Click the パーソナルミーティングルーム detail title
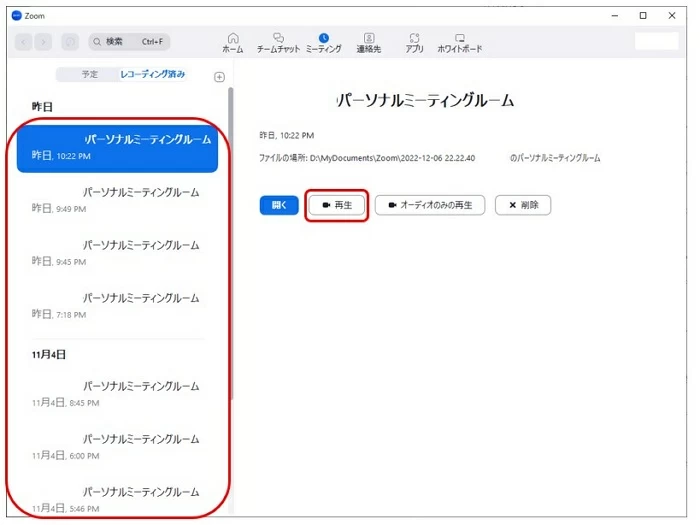The width and height of the screenshot is (700, 525). [x=425, y=100]
